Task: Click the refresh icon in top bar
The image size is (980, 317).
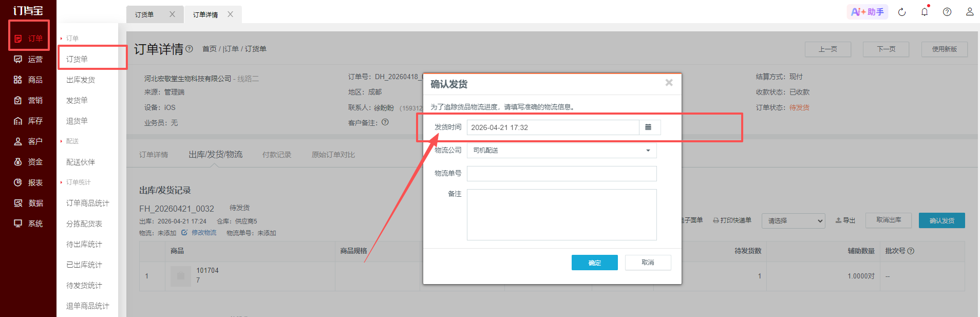Action: pos(902,12)
